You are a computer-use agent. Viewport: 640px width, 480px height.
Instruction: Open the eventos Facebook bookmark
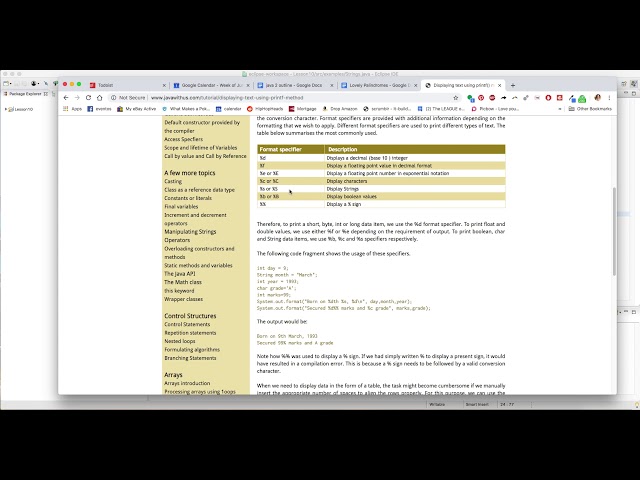(99, 109)
